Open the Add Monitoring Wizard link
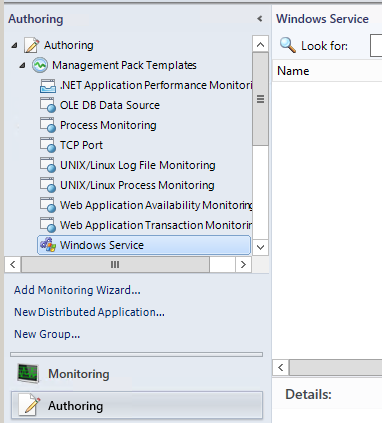Screen dimensions: 382x423 [77, 290]
